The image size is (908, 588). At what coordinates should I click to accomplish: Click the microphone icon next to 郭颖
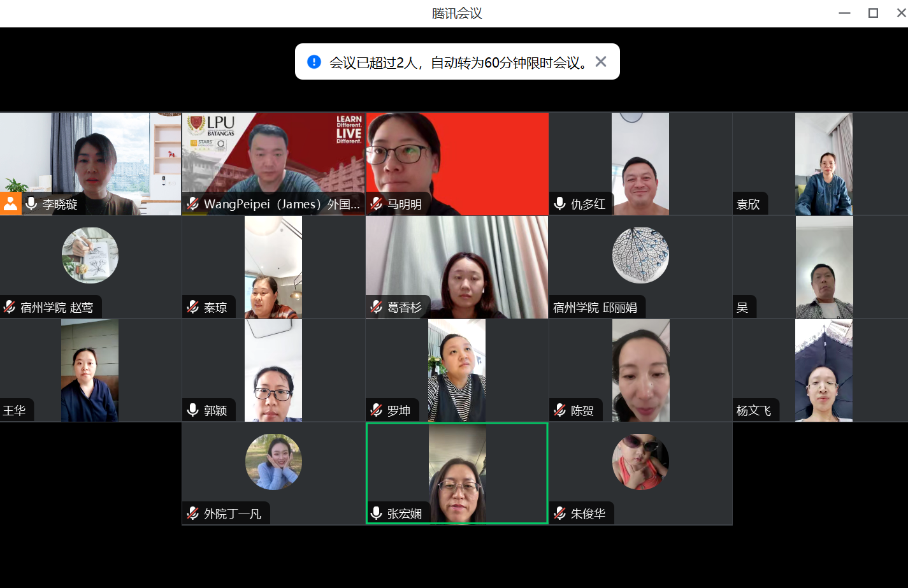pos(193,410)
